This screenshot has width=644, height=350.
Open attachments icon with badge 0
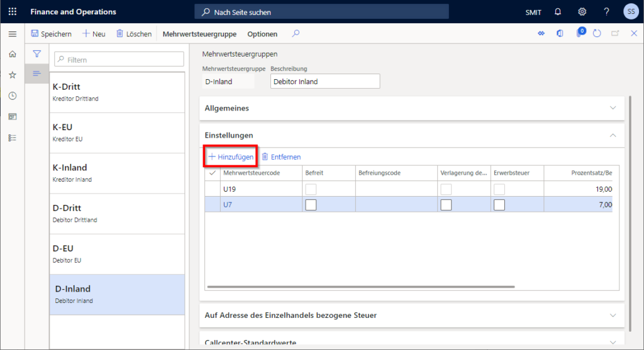579,33
